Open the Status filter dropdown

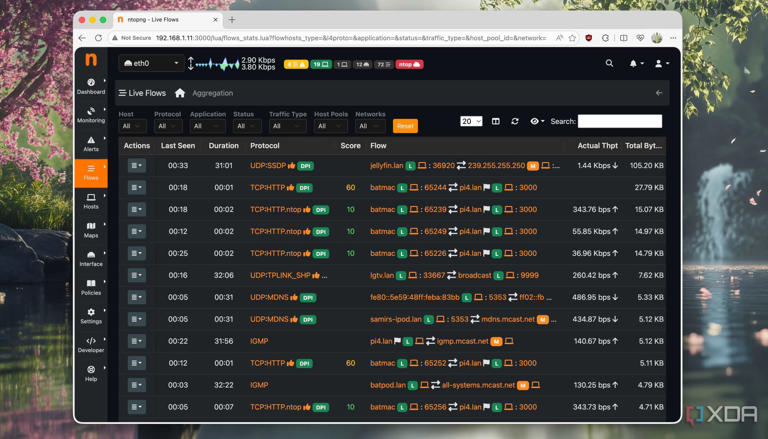[x=247, y=126]
